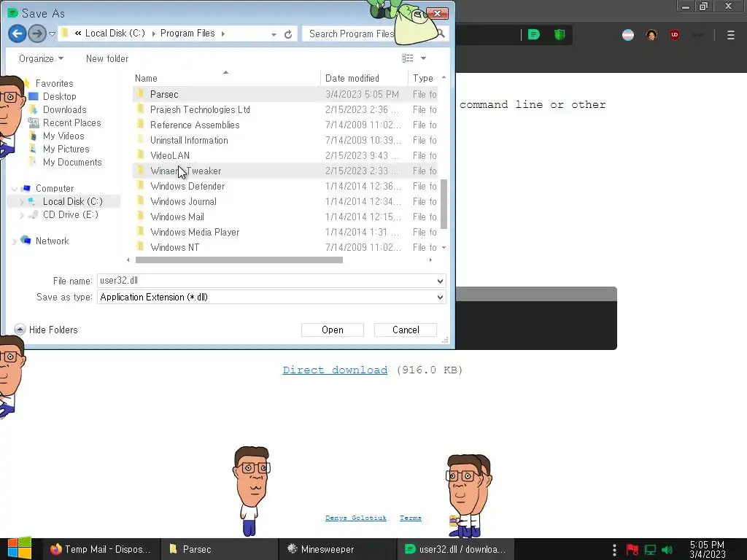Click Hide Folders toggle

46,330
